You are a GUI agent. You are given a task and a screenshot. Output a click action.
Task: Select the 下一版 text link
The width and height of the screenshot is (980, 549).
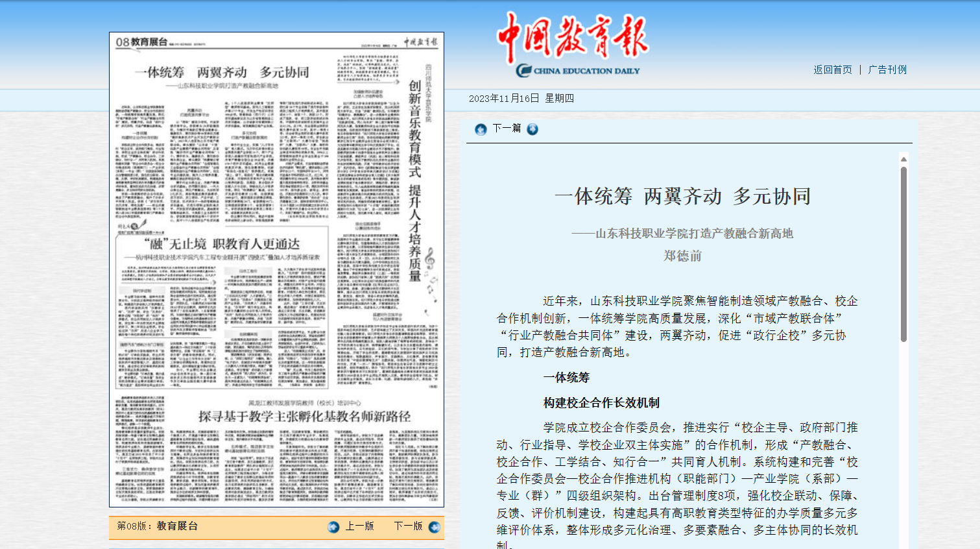pos(408,526)
